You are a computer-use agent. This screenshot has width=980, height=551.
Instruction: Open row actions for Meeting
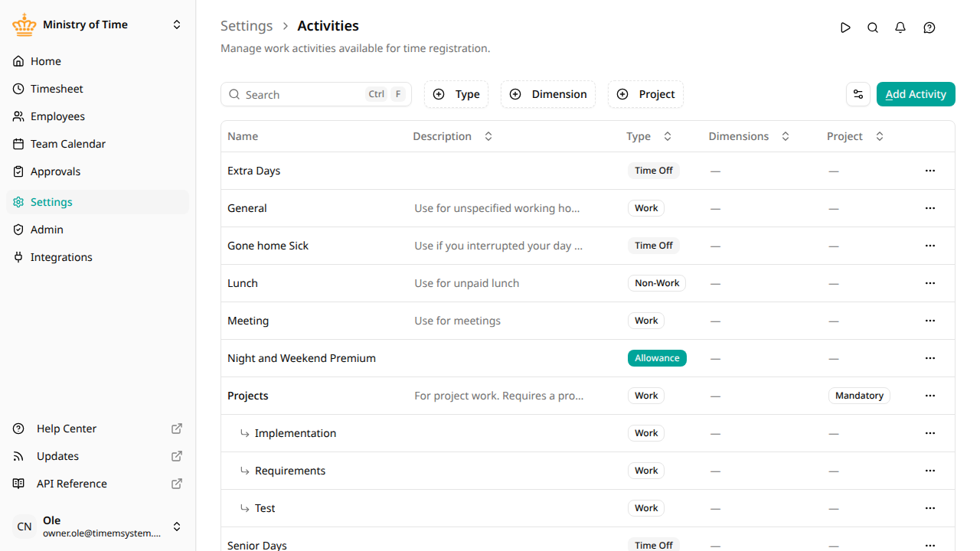[930, 321]
